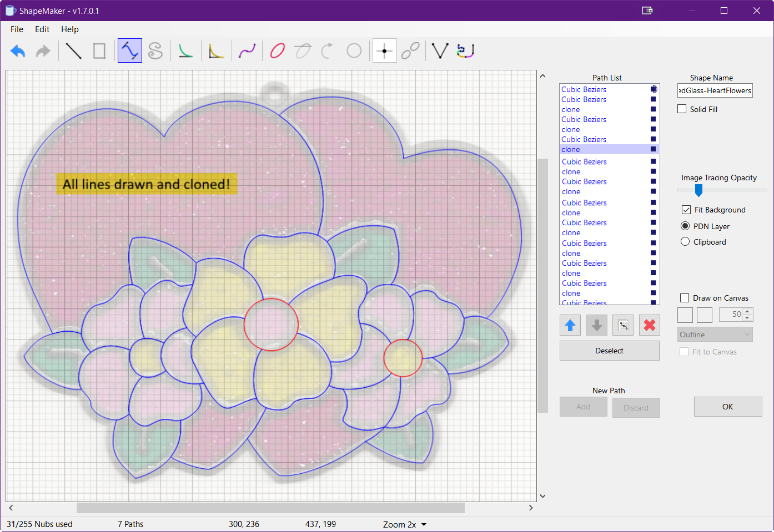Click the Image Tracing Opacity slider thumb

699,190
